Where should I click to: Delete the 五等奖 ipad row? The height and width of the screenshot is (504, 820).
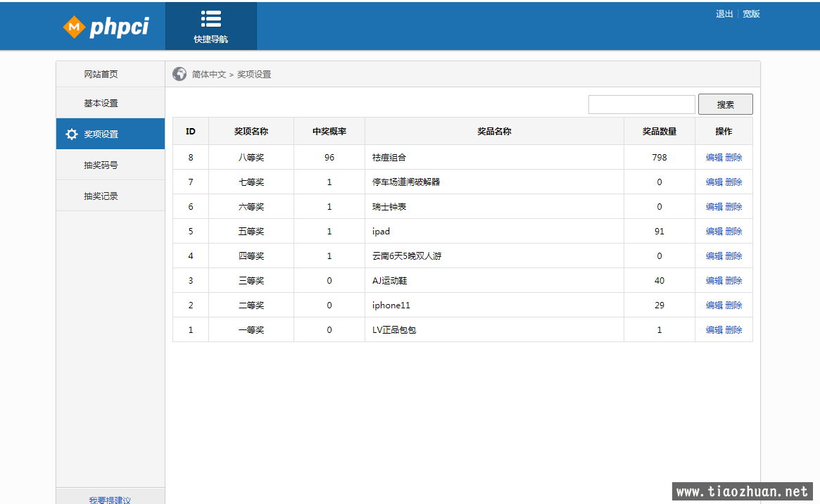(733, 231)
